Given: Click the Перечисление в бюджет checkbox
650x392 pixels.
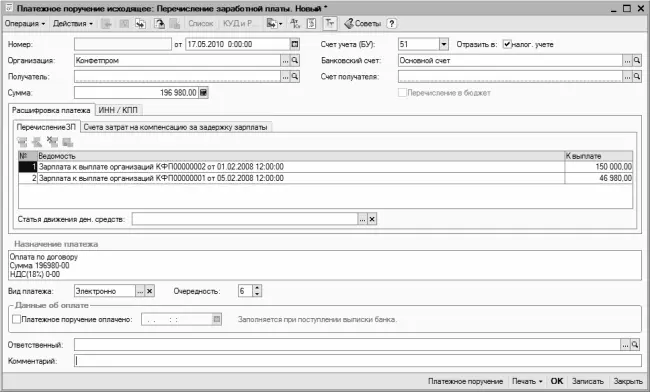Looking at the screenshot, I should 402,92.
